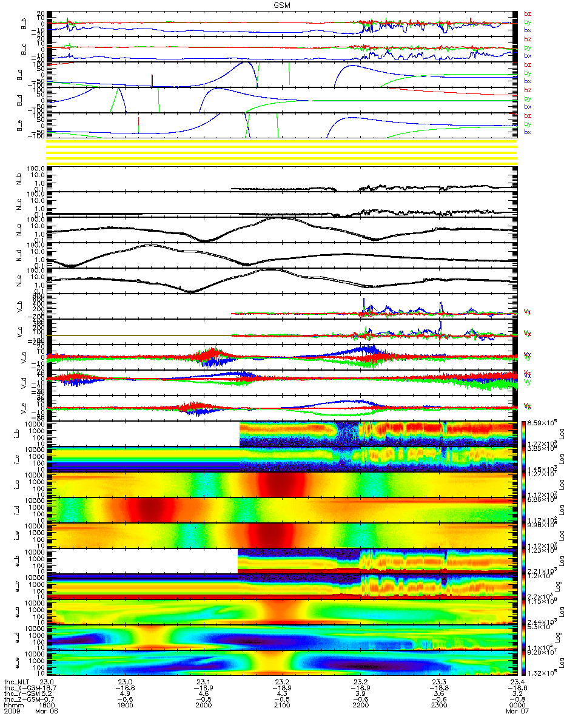Select the bx legend of panel B_e
The width and height of the screenshot is (564, 728).
click(527, 132)
